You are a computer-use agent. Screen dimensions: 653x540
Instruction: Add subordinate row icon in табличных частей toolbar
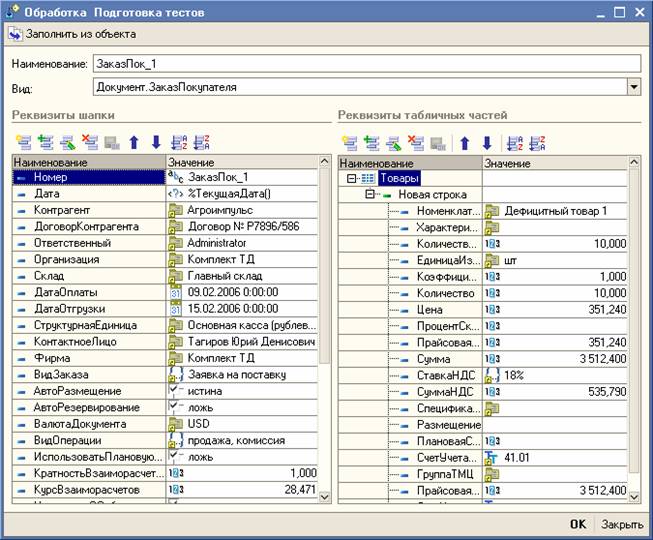(372, 143)
